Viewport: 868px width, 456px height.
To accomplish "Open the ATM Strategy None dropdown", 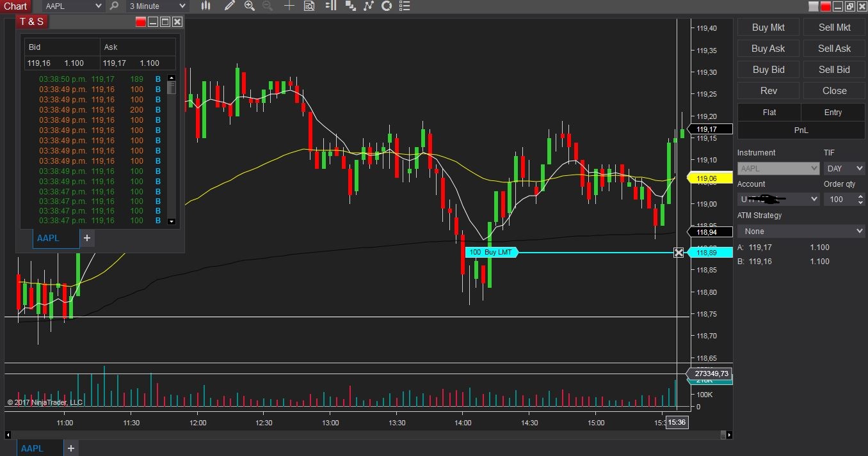I will coord(801,231).
